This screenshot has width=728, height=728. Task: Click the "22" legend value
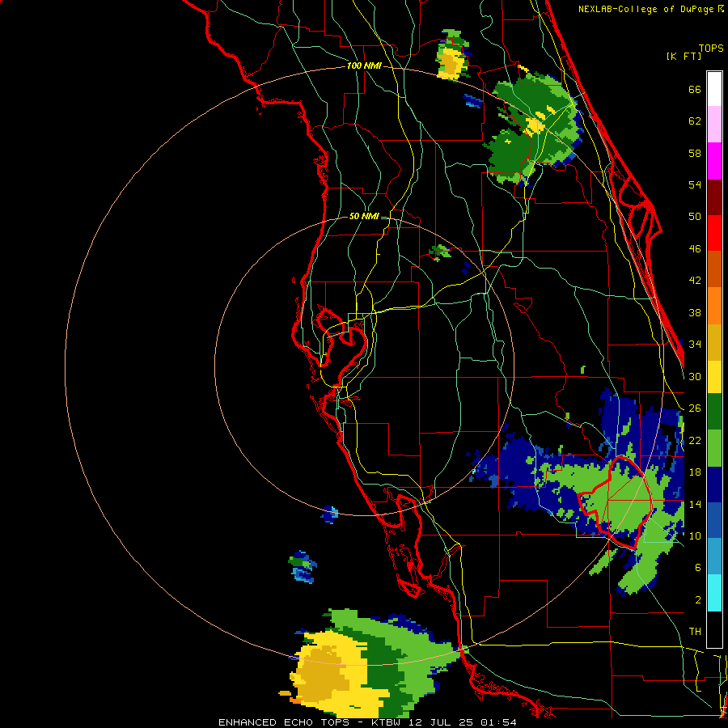[695, 440]
